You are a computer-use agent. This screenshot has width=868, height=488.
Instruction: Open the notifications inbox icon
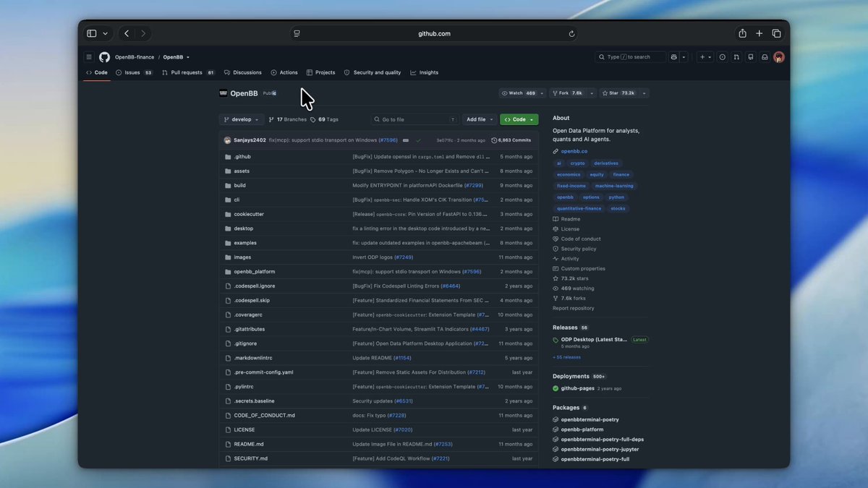coord(765,57)
